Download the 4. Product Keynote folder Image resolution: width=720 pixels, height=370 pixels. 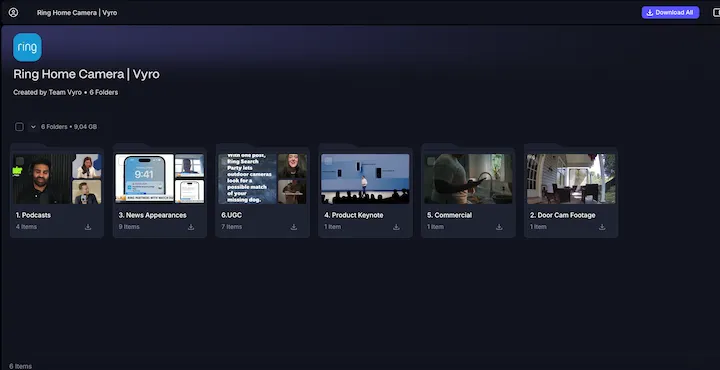click(396, 227)
